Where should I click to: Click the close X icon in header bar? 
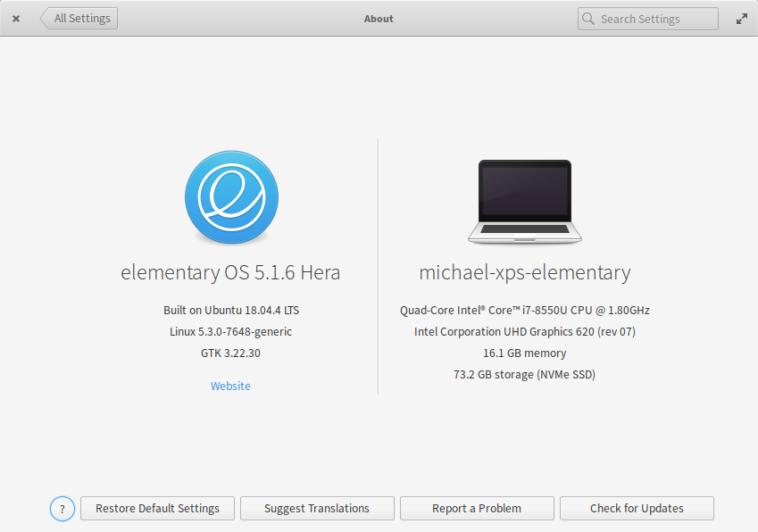(x=15, y=18)
